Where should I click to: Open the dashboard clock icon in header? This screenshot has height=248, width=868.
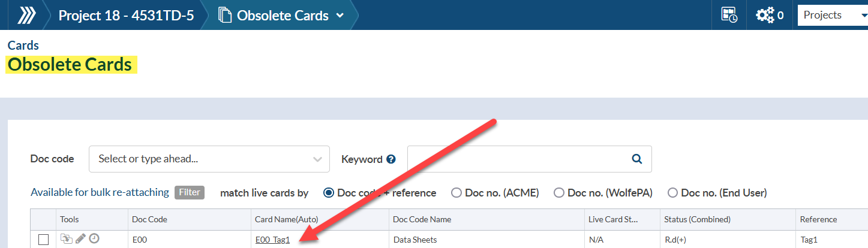tap(729, 15)
